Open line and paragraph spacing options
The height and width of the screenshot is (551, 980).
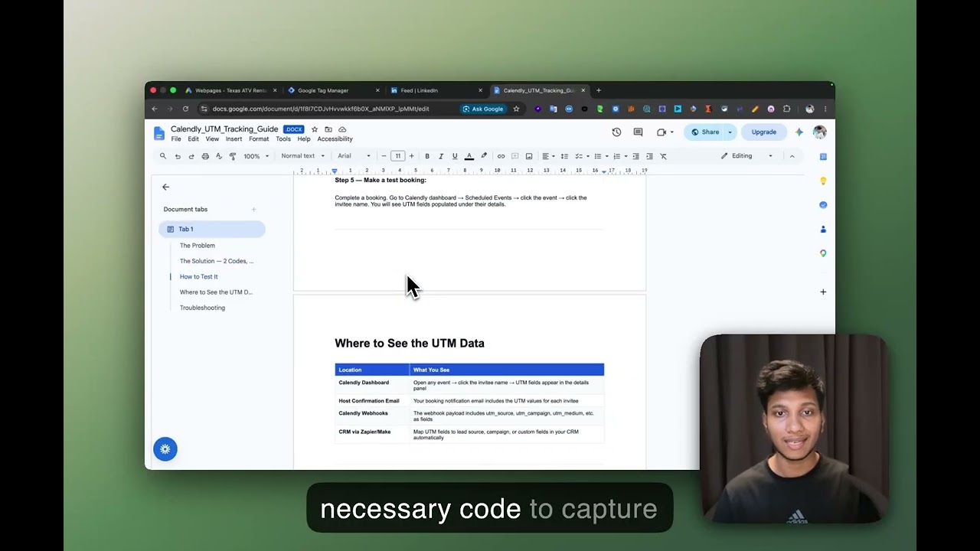(x=564, y=156)
